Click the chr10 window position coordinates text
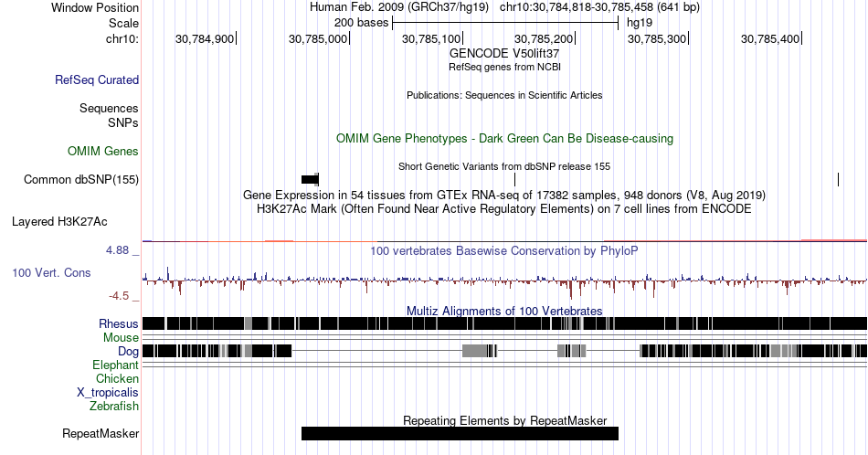 tap(599, 7)
